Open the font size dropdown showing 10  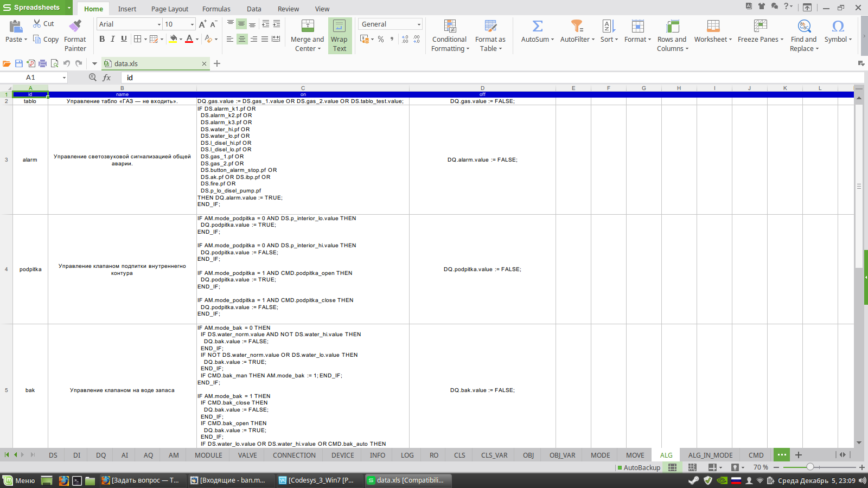coord(192,24)
